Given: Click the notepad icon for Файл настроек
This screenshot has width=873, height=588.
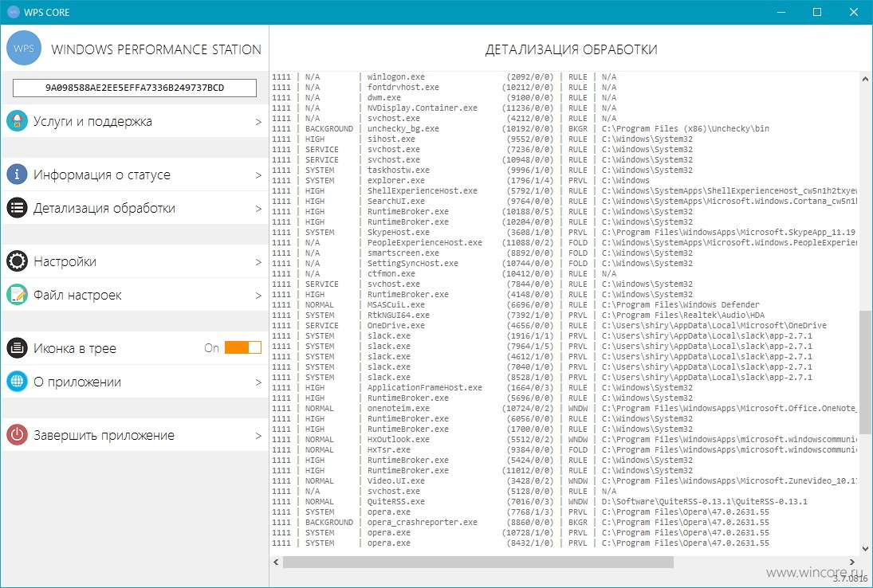Looking at the screenshot, I should click(18, 295).
